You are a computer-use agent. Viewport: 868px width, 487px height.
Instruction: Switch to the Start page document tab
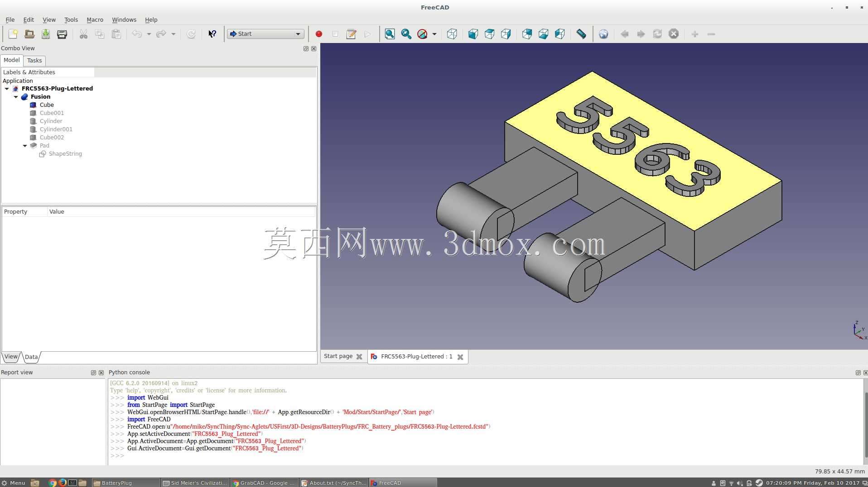point(338,356)
